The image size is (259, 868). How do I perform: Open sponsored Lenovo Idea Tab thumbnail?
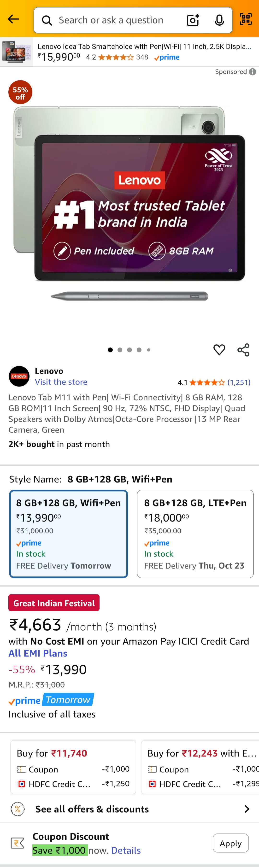tap(16, 52)
